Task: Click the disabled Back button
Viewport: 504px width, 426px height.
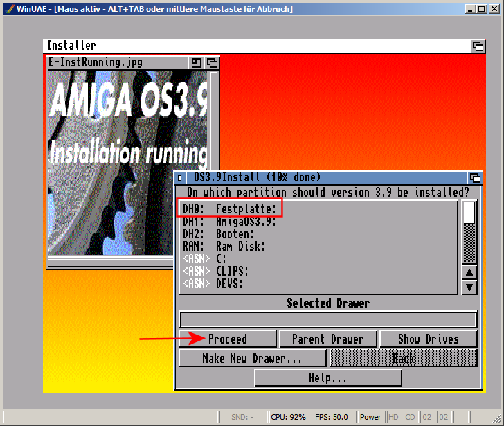Action: coord(403,358)
